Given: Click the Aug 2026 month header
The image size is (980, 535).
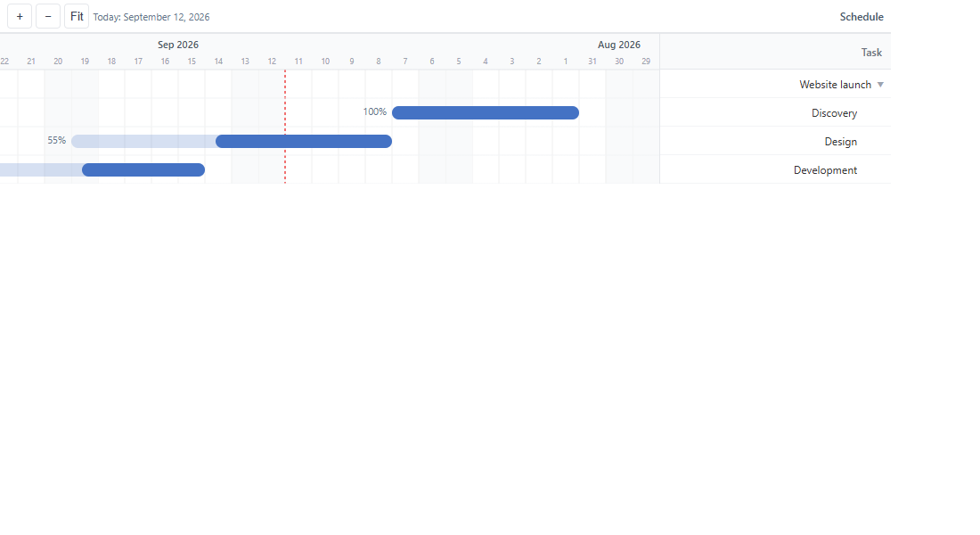Looking at the screenshot, I should tap(619, 45).
